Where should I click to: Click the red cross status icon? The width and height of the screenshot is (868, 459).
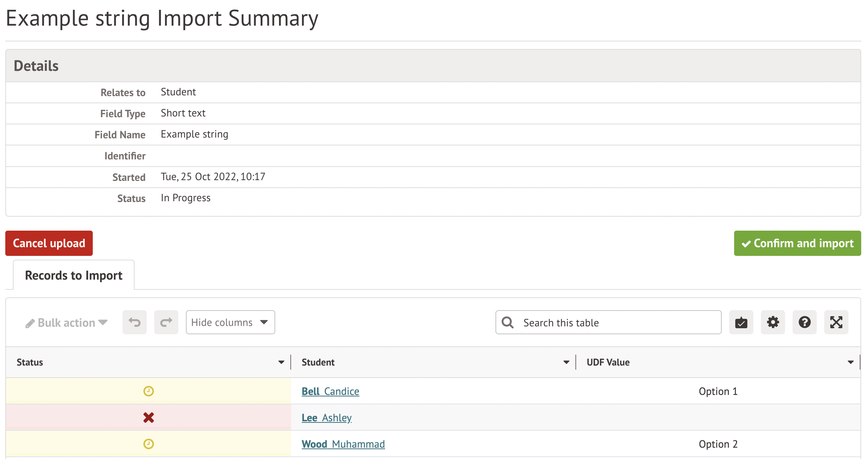click(149, 418)
